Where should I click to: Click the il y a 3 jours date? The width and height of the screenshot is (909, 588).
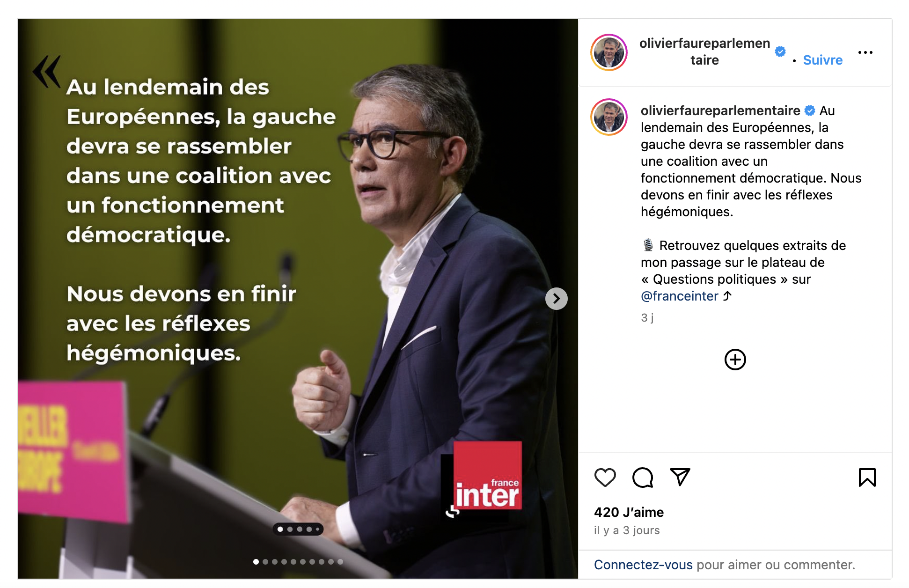pos(627,530)
